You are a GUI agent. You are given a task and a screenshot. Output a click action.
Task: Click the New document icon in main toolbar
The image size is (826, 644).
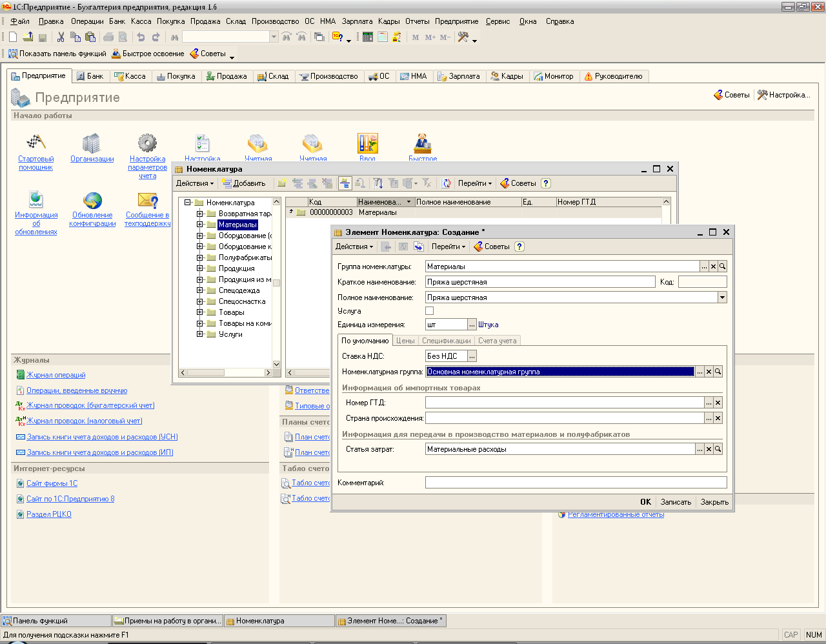tap(13, 37)
